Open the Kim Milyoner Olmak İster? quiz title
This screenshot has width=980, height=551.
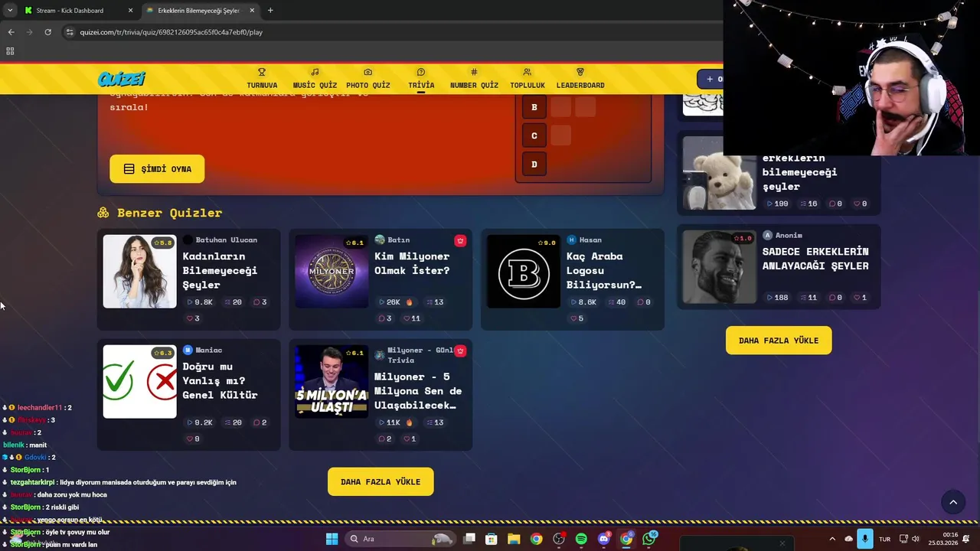point(412,263)
